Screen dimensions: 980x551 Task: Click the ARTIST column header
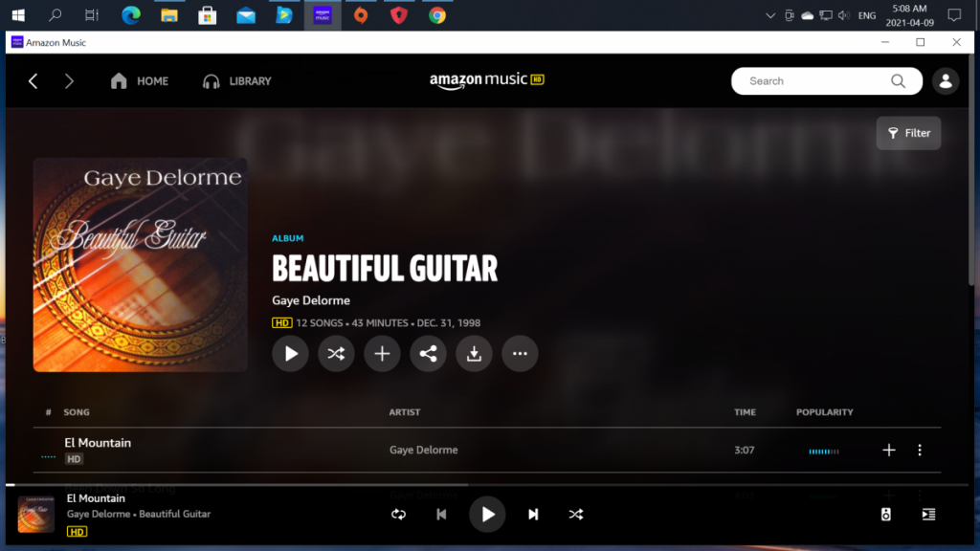point(405,412)
